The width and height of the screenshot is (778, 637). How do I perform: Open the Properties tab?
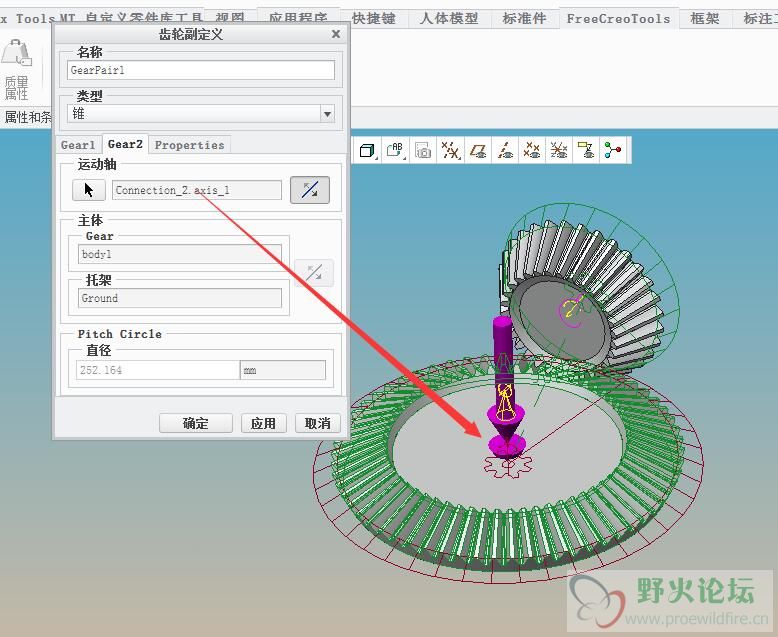pos(190,145)
